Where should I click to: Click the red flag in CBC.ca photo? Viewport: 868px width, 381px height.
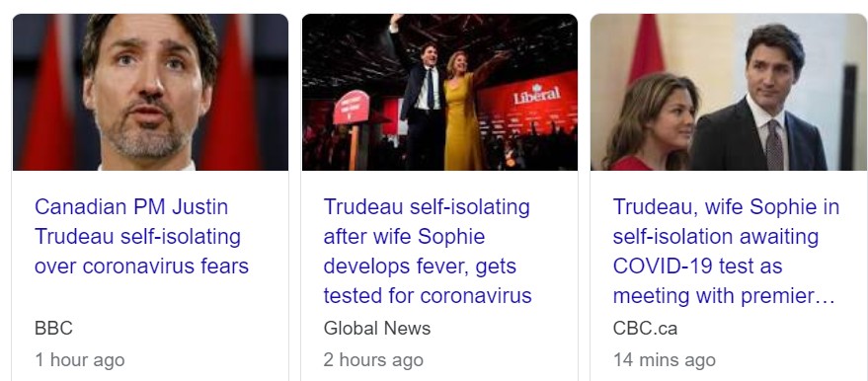[646, 48]
